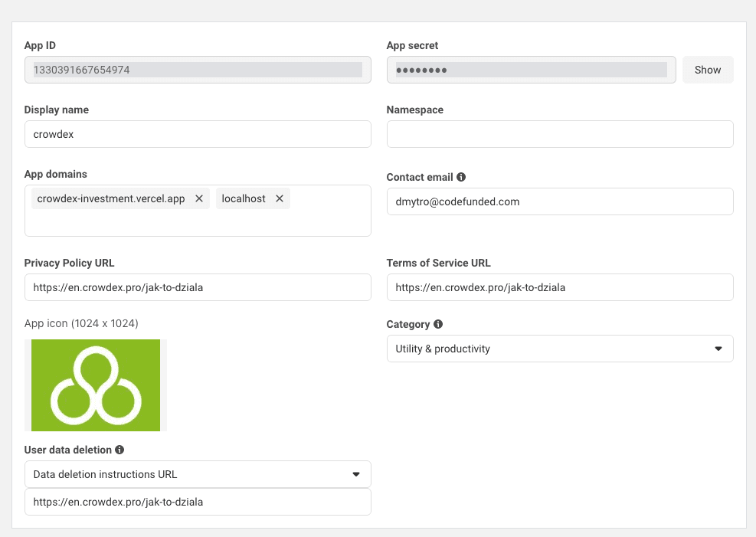Click the green app icon image
The height and width of the screenshot is (537, 756).
(96, 385)
